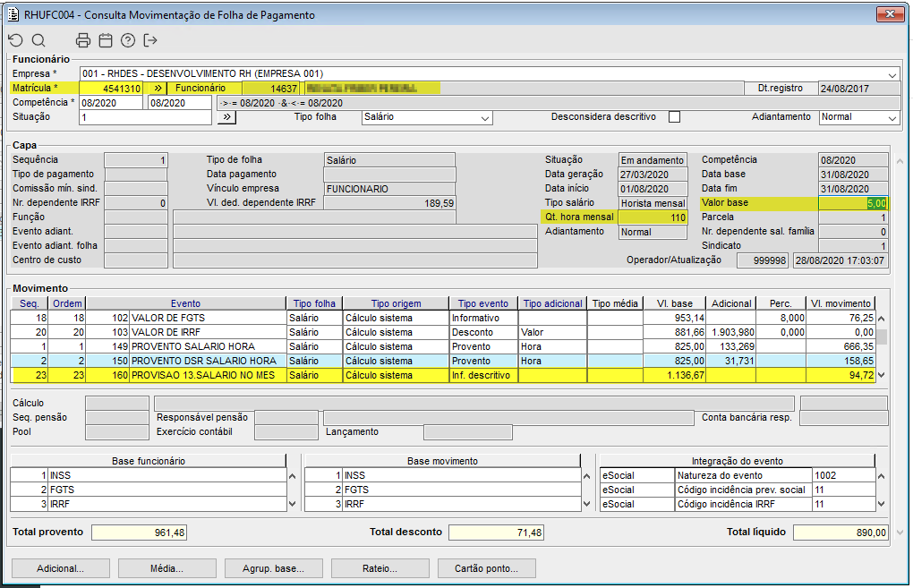913x588 pixels.
Task: Click the undo/refresh arrow toolbar icon
Action: pyautogui.click(x=15, y=40)
